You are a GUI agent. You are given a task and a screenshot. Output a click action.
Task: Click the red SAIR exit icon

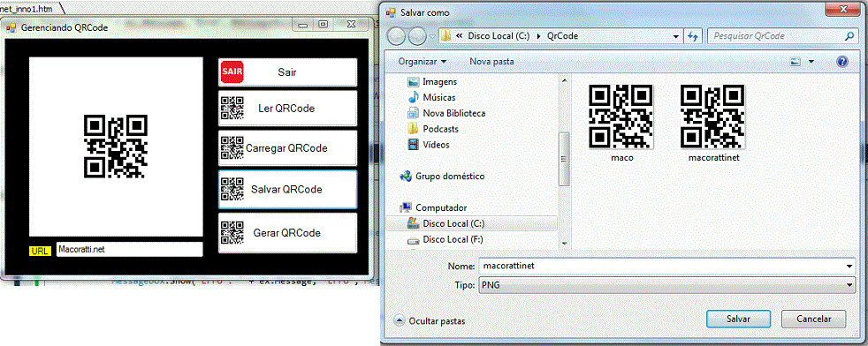(x=232, y=71)
